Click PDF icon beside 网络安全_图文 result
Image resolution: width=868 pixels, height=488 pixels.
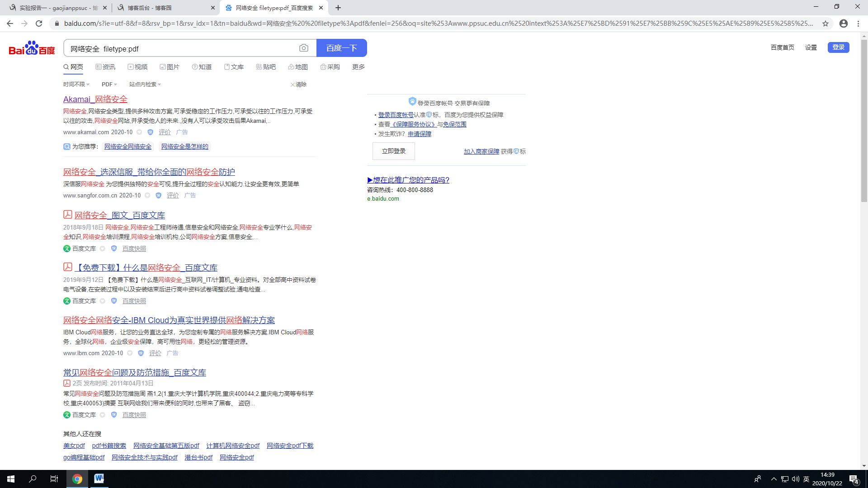point(67,215)
